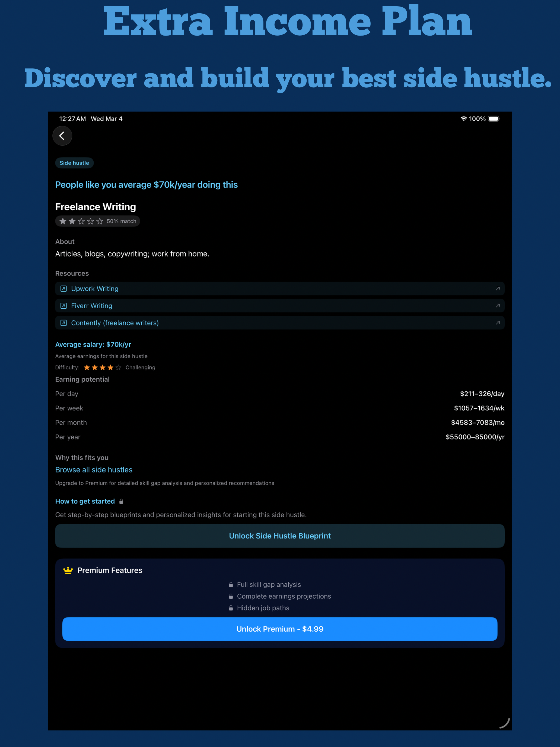The width and height of the screenshot is (560, 747).
Task: Open the Fiverr Writing resource
Action: point(280,306)
